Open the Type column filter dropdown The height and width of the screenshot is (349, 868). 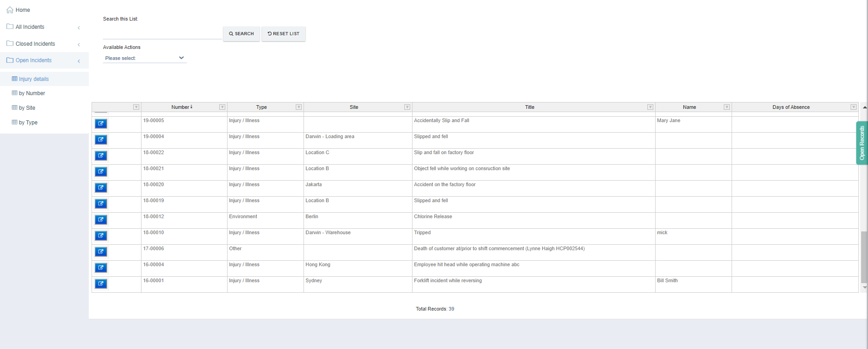(298, 107)
